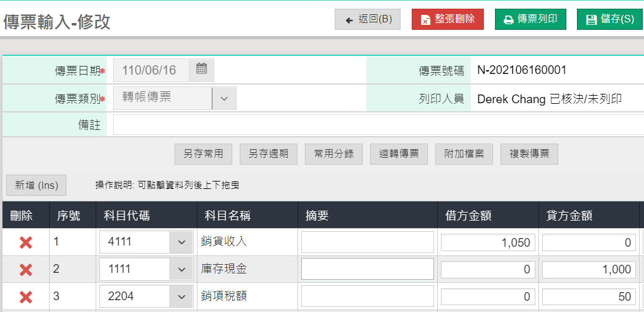644x312 pixels.
Task: Click the 備註 remarks input field
Action: tap(378, 125)
